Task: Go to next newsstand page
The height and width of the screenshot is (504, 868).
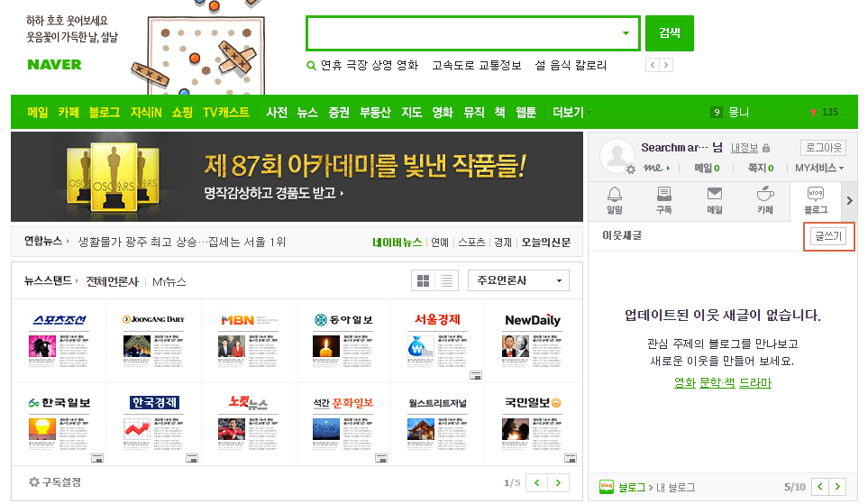Action: tap(558, 483)
